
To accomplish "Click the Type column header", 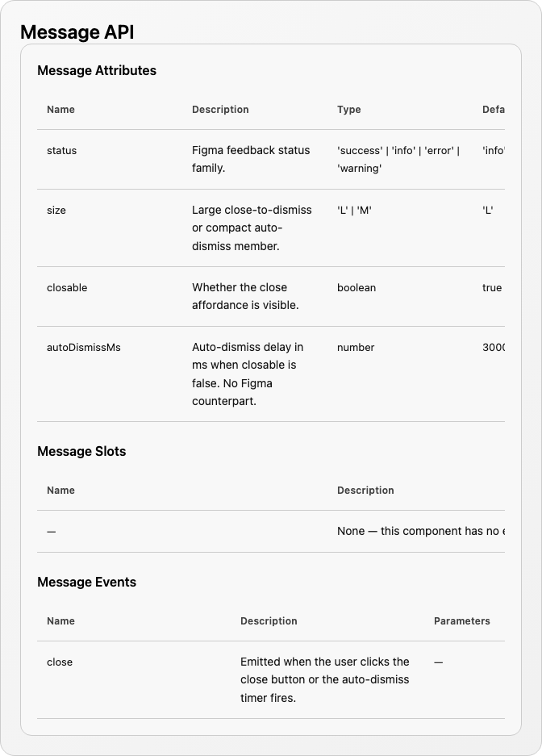I will [x=348, y=110].
